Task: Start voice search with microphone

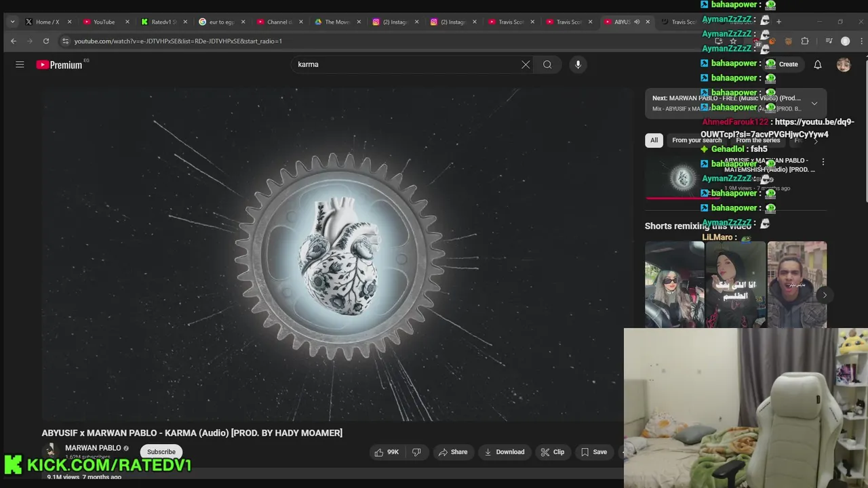Action: tap(578, 64)
